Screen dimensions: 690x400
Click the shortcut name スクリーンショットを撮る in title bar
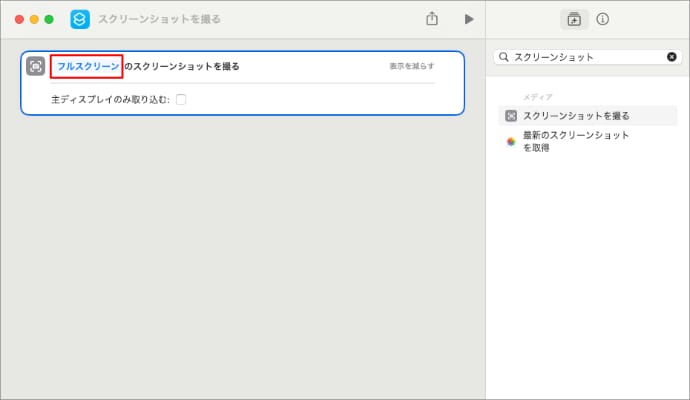160,19
